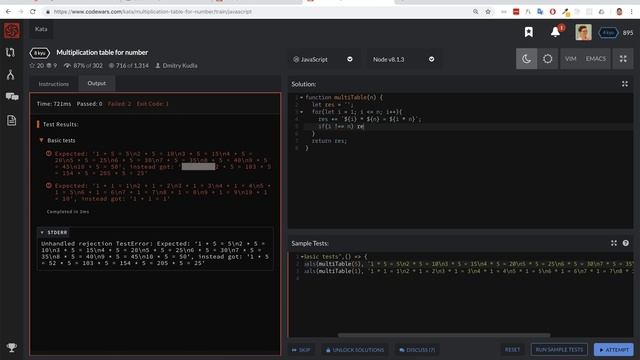Toggle VIM editor mode
This screenshot has height=360, width=640.
click(571, 59)
